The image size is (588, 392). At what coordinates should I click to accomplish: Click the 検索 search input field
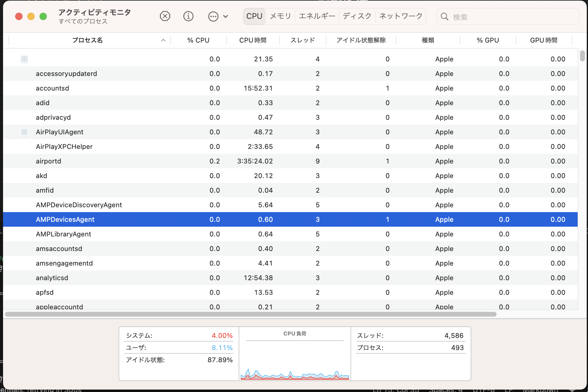click(x=511, y=17)
